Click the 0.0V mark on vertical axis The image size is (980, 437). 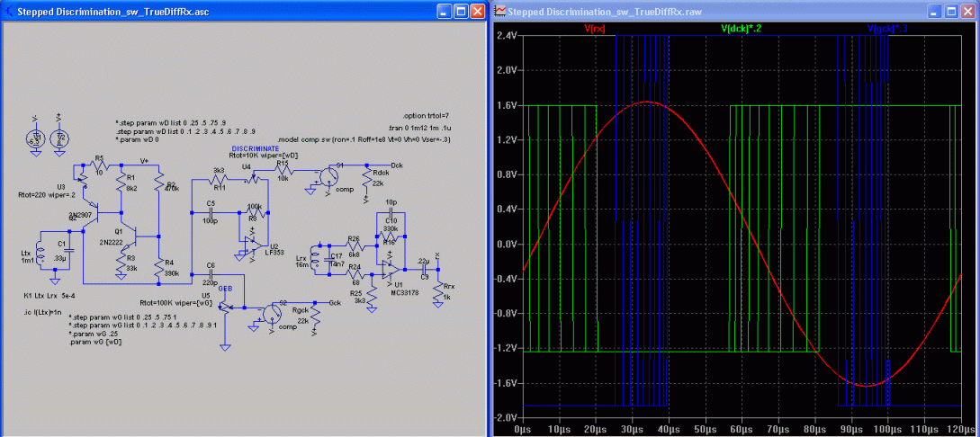click(508, 244)
